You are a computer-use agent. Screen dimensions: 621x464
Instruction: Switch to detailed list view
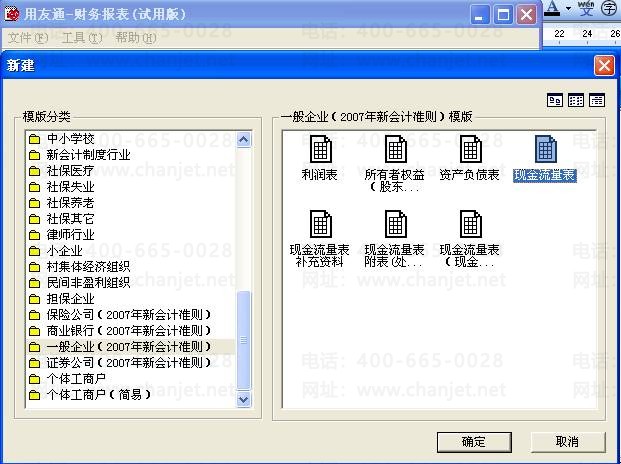click(x=596, y=100)
